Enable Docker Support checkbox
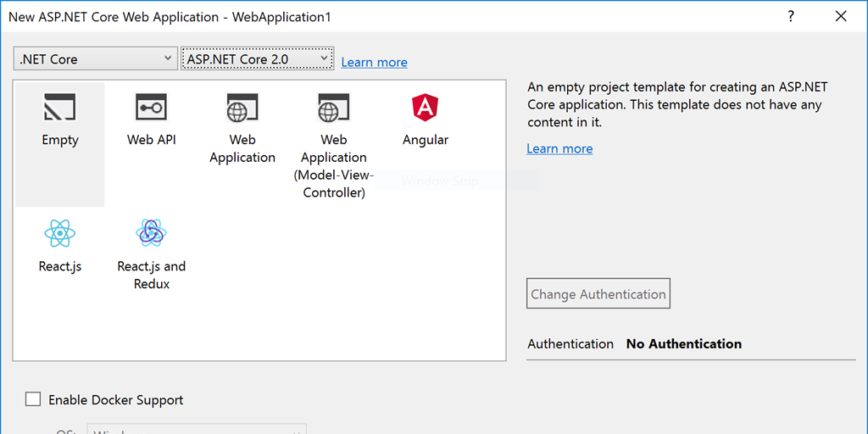The image size is (868, 434). pyautogui.click(x=33, y=399)
